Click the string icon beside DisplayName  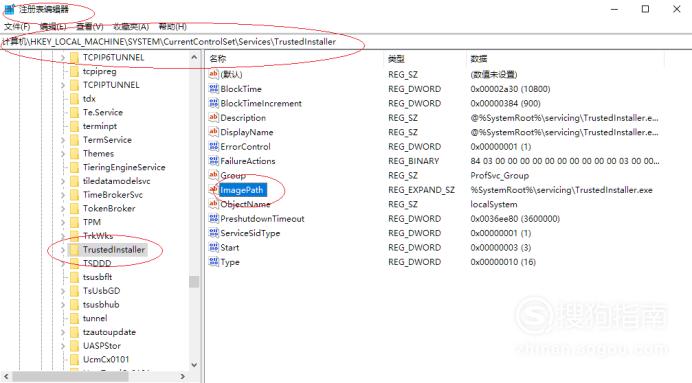(214, 132)
